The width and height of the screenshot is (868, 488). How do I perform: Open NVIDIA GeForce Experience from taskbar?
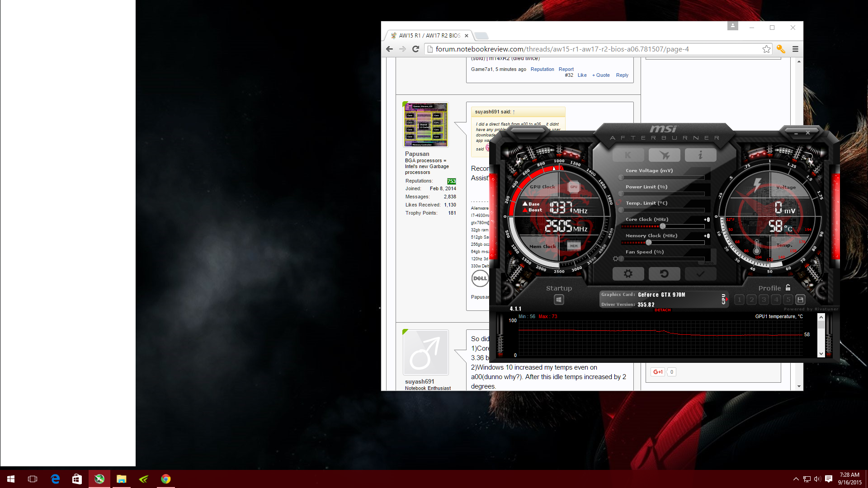point(144,479)
